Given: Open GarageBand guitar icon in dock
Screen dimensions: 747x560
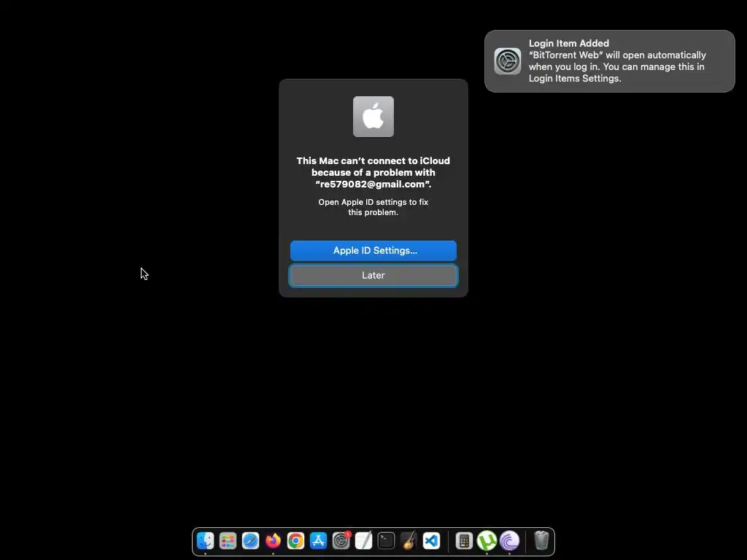Looking at the screenshot, I should point(409,540).
